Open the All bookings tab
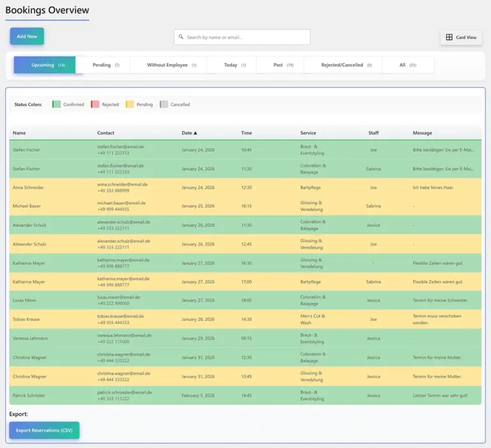Screen dimensions: 491x448 tap(408, 65)
